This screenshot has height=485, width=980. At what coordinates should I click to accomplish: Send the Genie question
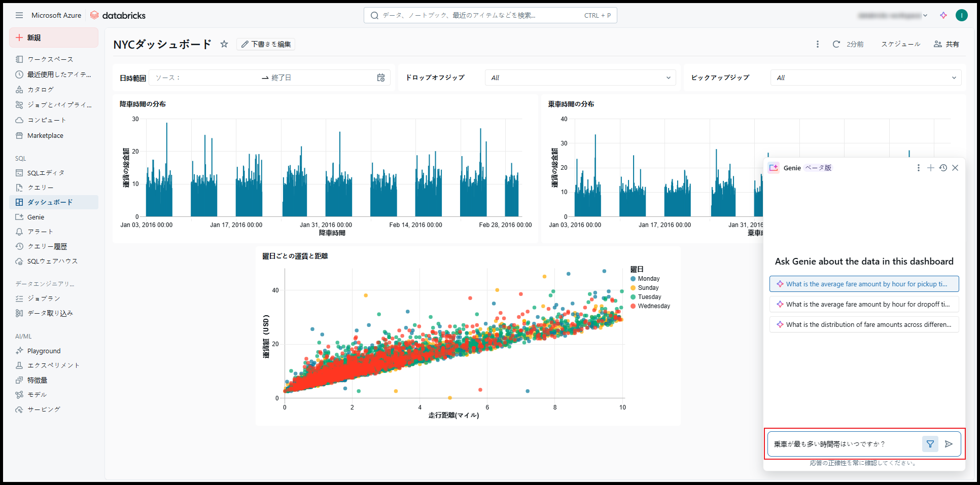[949, 444]
